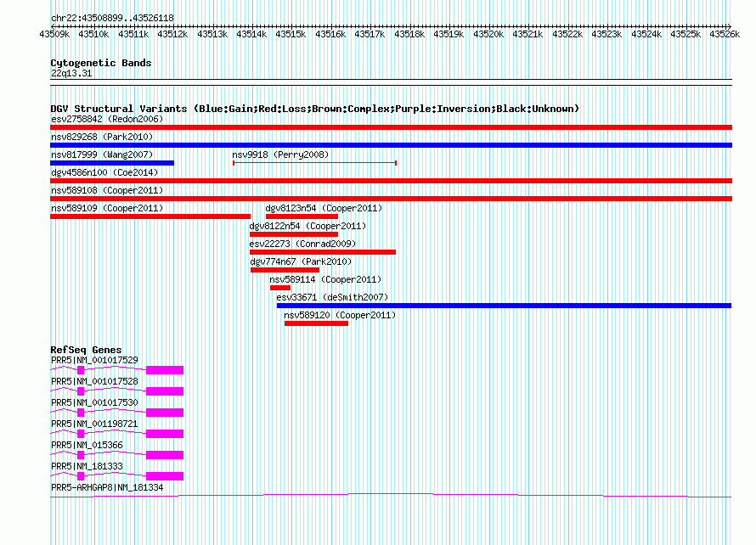
Task: Click the nsv589108 (Cooper2011) red bar
Action: click(391, 199)
